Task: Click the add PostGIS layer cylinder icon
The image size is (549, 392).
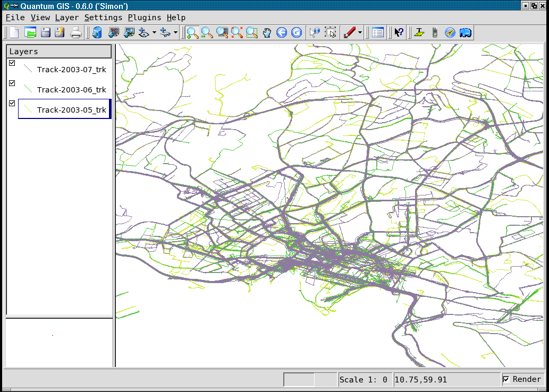Action: (97, 32)
